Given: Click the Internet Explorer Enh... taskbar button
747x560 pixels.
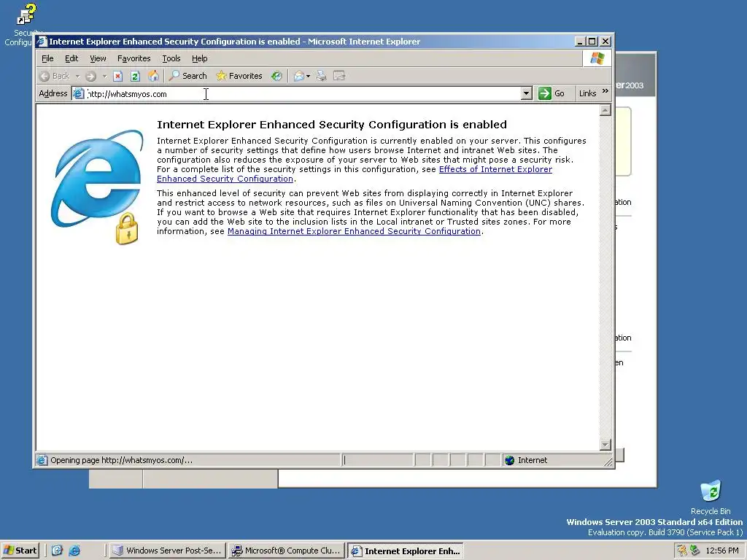Looking at the screenshot, I should coord(406,551).
